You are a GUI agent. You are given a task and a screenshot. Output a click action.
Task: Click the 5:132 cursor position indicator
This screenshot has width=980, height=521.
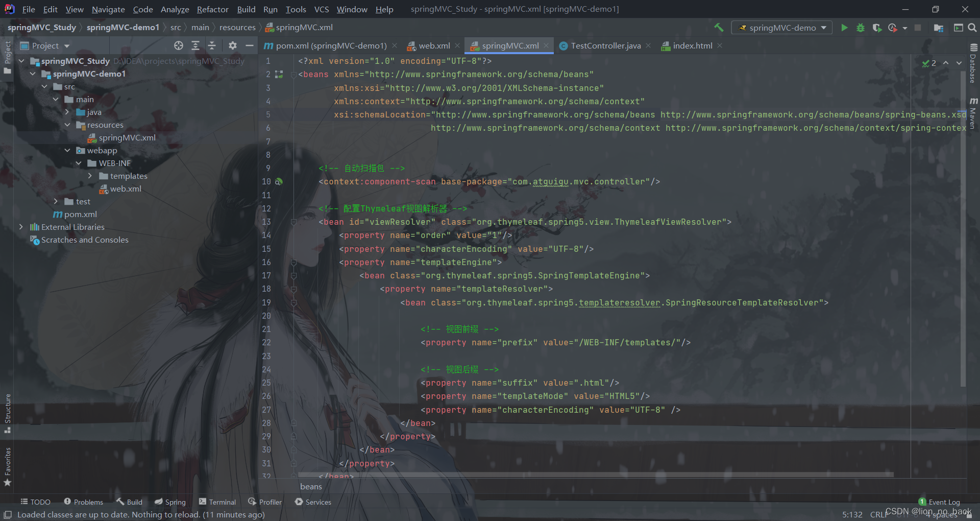coord(852,514)
